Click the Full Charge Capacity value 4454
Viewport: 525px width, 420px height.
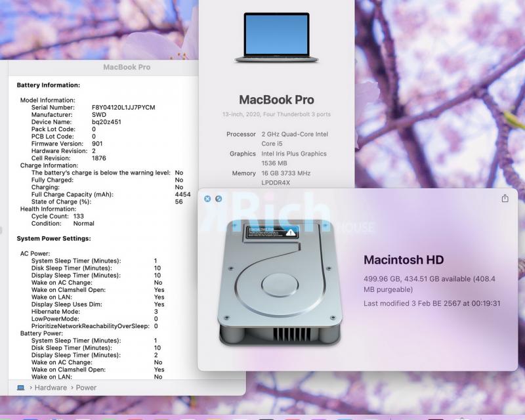point(183,195)
